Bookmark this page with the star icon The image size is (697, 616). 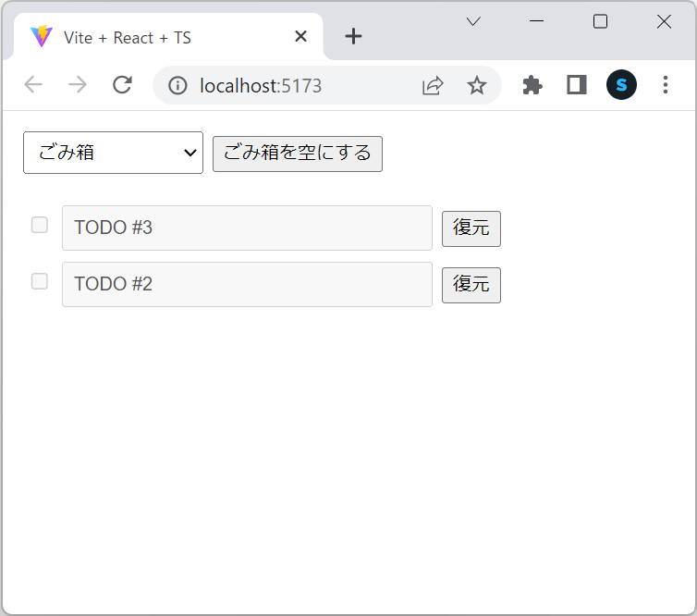click(x=476, y=85)
